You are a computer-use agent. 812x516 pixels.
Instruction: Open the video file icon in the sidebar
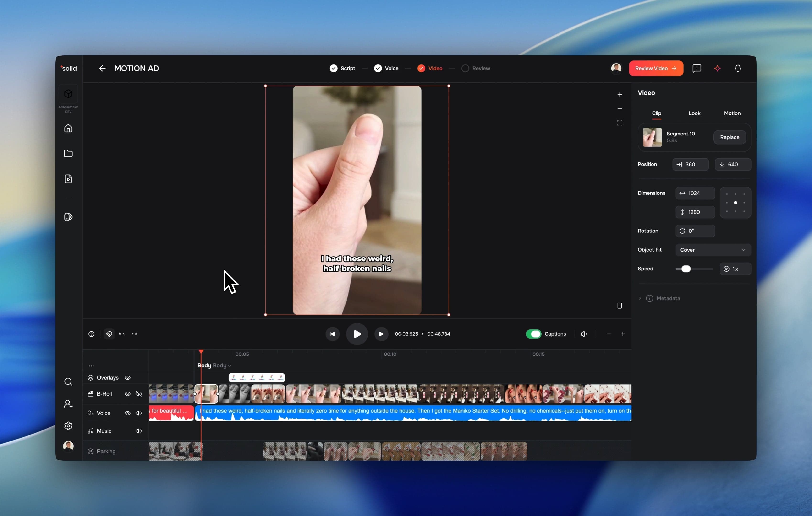[x=68, y=179]
